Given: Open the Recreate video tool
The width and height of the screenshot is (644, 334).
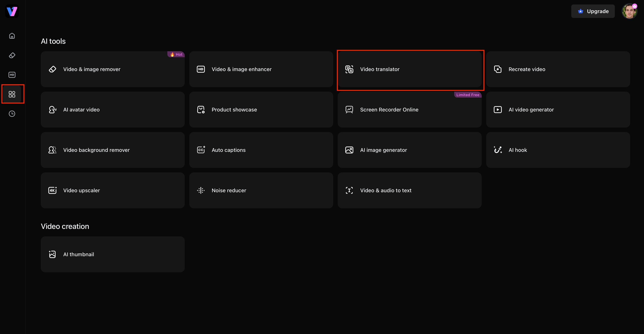Looking at the screenshot, I should (x=558, y=69).
